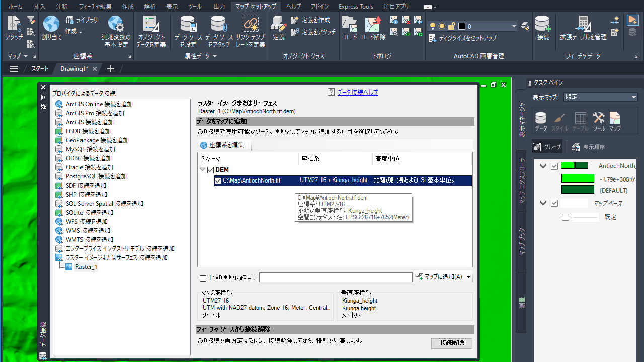Select ArcGIS Online 接続を追加
The height and width of the screenshot is (362, 644).
94,104
